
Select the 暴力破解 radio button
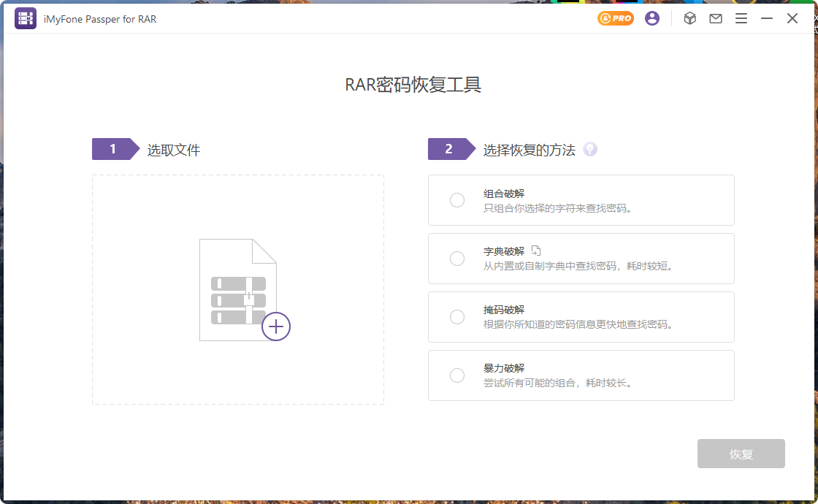(x=457, y=375)
